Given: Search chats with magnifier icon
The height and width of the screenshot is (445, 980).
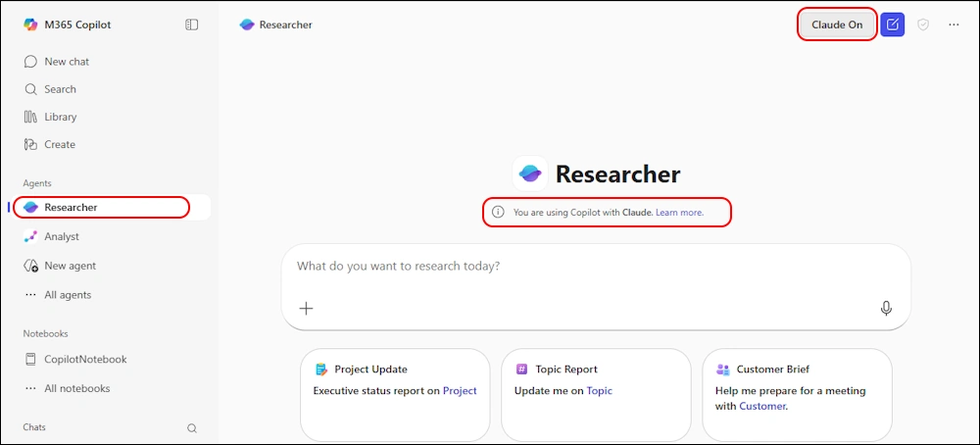Looking at the screenshot, I should point(192,428).
